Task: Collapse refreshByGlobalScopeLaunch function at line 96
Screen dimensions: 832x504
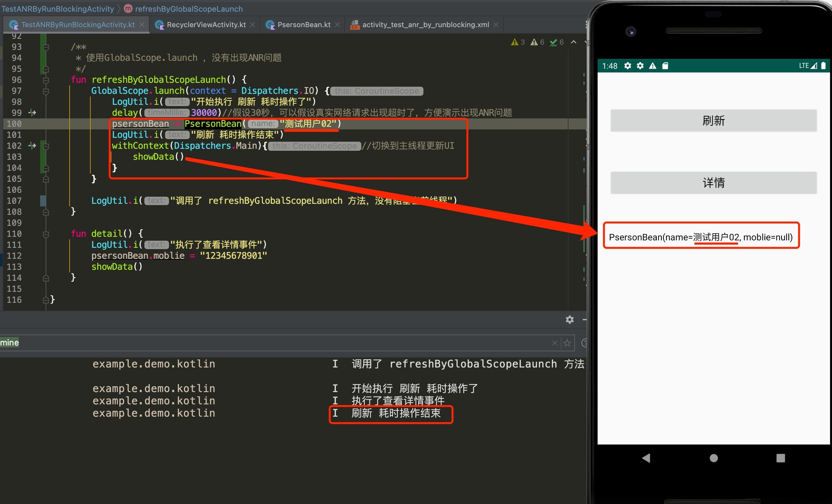Action: coord(46,80)
